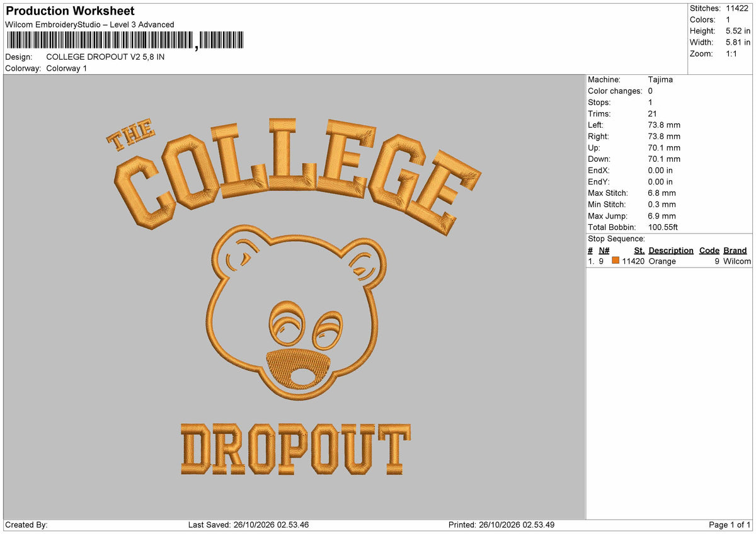Click the 'Created By:' footer label
This screenshot has width=756, height=534.
(26, 525)
